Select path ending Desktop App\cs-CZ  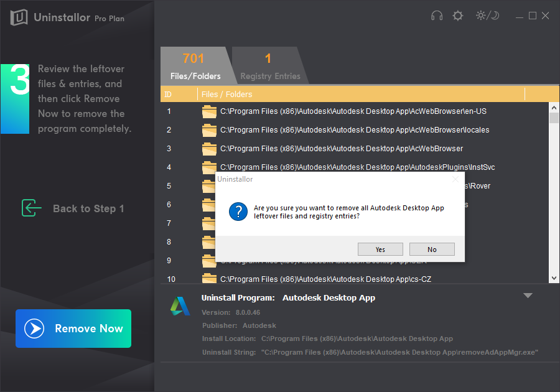(325, 279)
